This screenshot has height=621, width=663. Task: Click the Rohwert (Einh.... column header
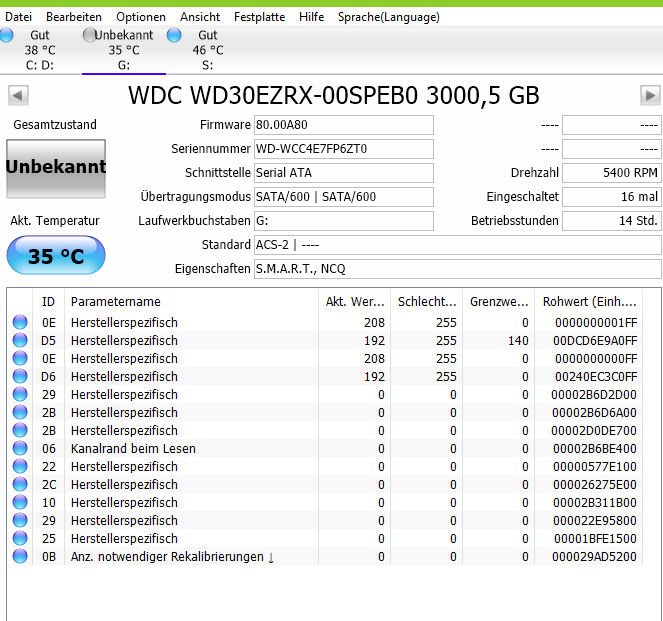coord(589,302)
